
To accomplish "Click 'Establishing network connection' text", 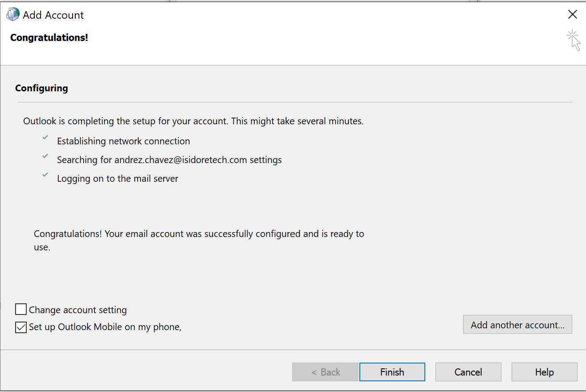I will click(x=123, y=141).
